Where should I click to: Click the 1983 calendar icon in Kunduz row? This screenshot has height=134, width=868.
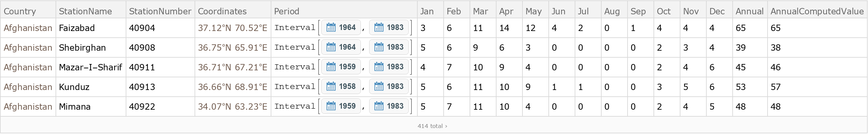(x=379, y=87)
